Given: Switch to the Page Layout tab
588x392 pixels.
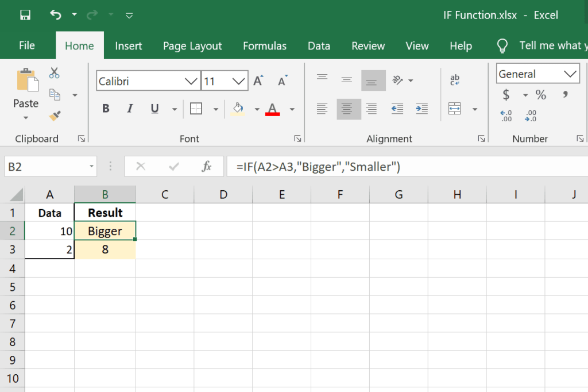Looking at the screenshot, I should 192,46.
